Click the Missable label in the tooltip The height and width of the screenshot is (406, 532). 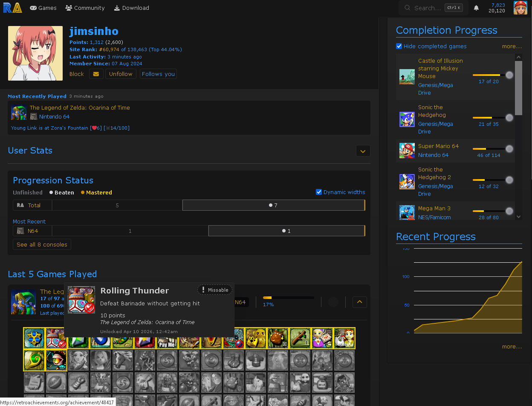tap(215, 290)
